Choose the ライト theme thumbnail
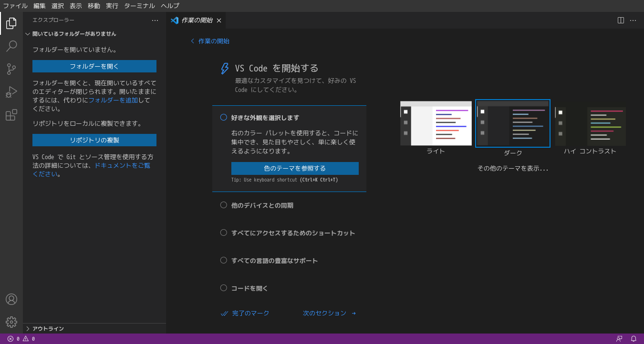The height and width of the screenshot is (344, 644). coord(436,123)
